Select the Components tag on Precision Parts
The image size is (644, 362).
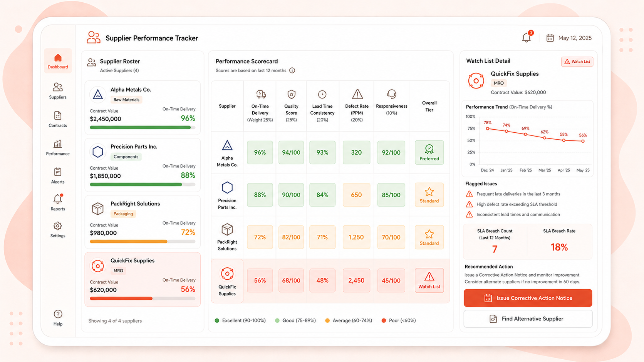coord(126,157)
